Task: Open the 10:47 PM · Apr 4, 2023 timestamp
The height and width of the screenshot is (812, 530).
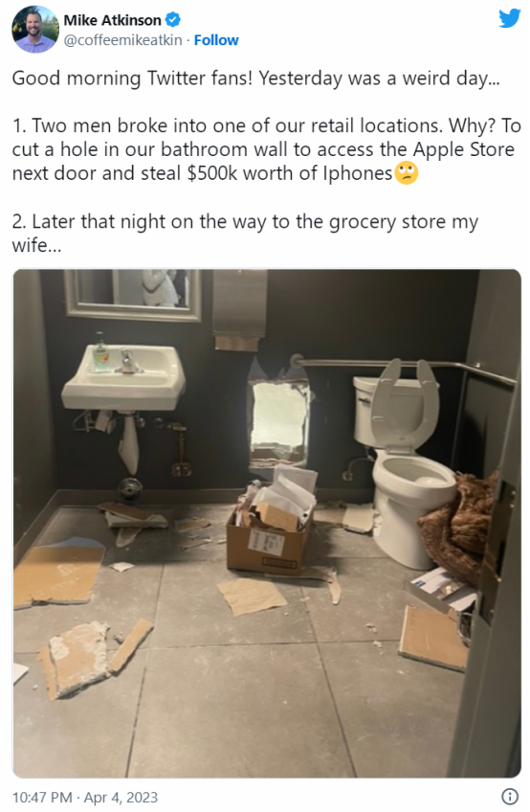Action: coord(85,797)
